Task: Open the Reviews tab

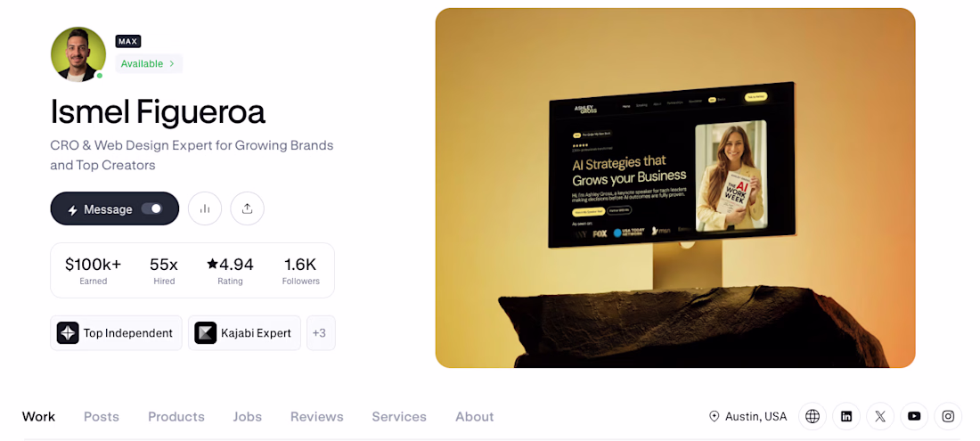Action: [317, 417]
